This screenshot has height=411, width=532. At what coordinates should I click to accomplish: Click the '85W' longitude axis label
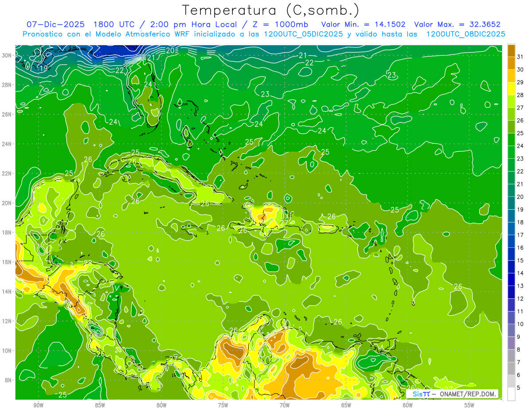pos(100,405)
